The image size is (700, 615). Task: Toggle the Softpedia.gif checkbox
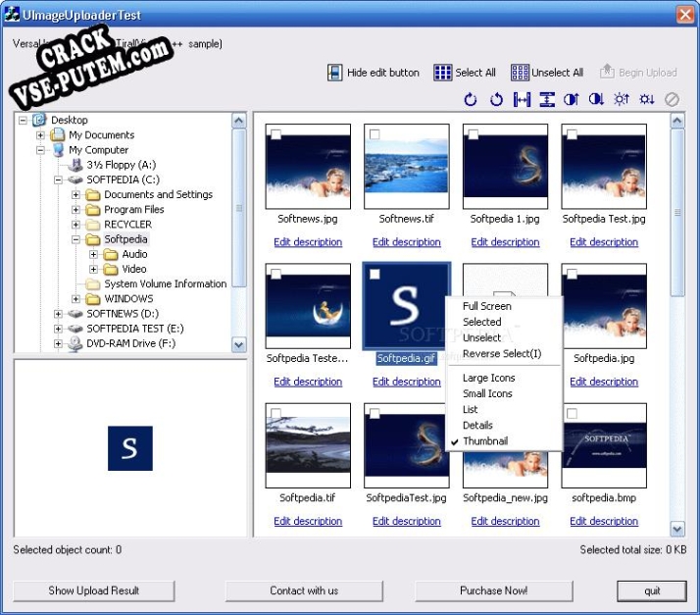click(375, 275)
